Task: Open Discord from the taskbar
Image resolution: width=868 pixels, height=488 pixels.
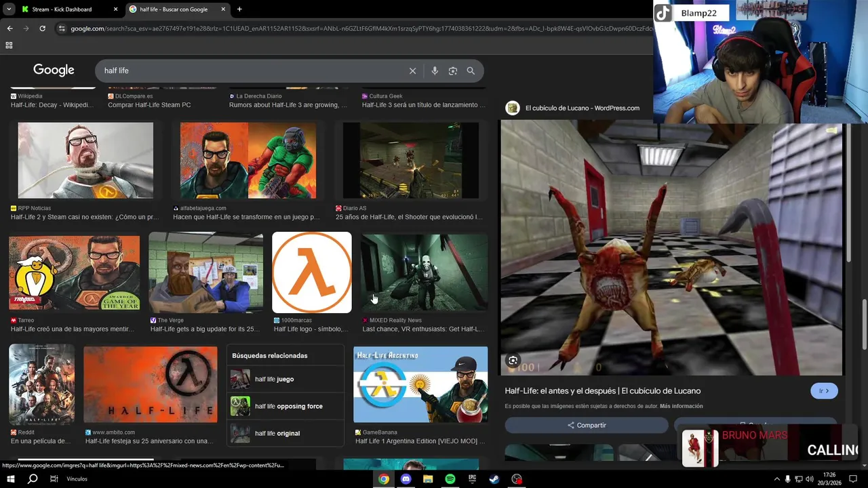Action: (x=406, y=479)
